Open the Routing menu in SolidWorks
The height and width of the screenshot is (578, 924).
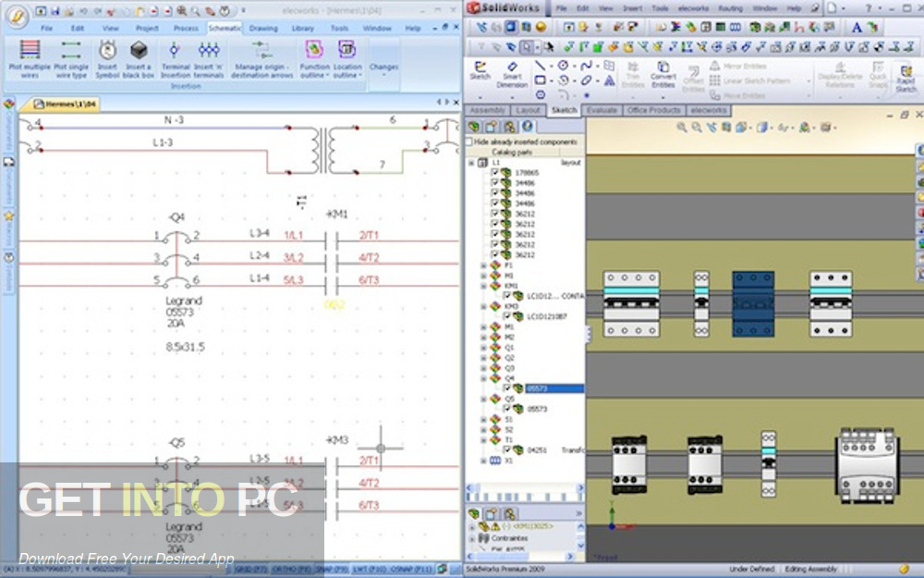730,8
